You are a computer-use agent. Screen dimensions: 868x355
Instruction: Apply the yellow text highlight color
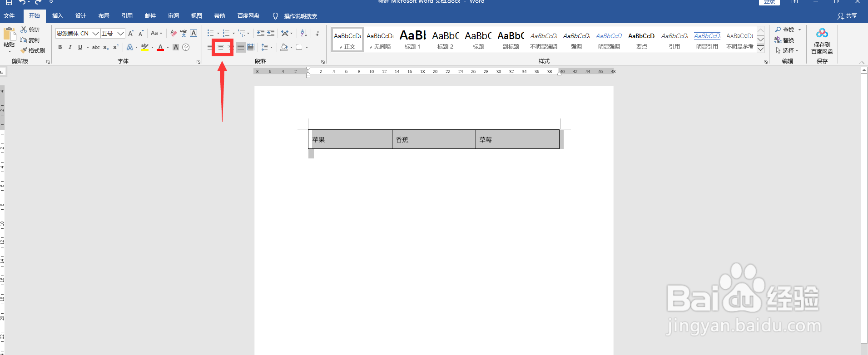click(145, 47)
